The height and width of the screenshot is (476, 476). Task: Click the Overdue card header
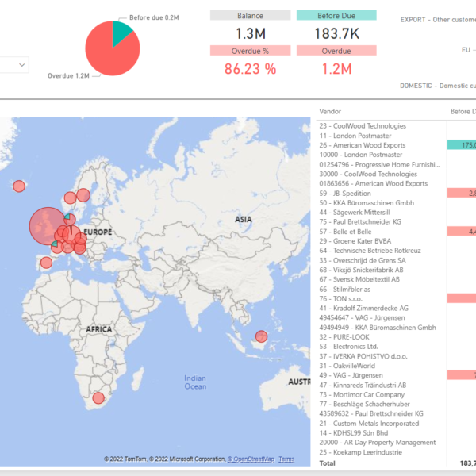pyautogui.click(x=336, y=51)
